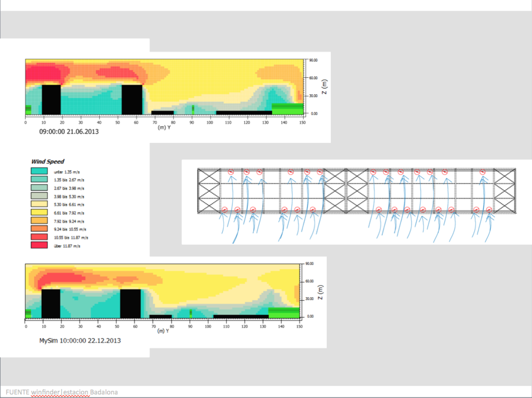Viewport: 532px width, 398px height.
Task: Pick the 'unter 1.35 m/s' turquoise legend swatch
Action: click(x=39, y=171)
